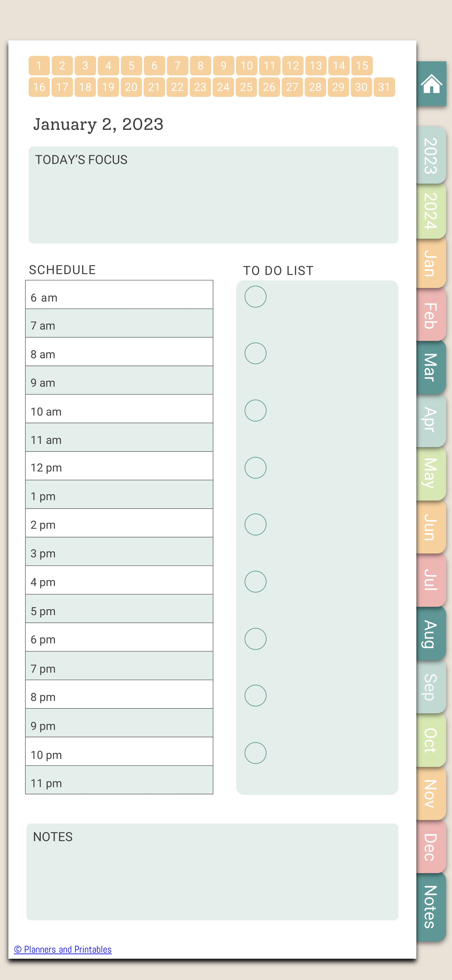Select the 6 am schedule row

[119, 295]
